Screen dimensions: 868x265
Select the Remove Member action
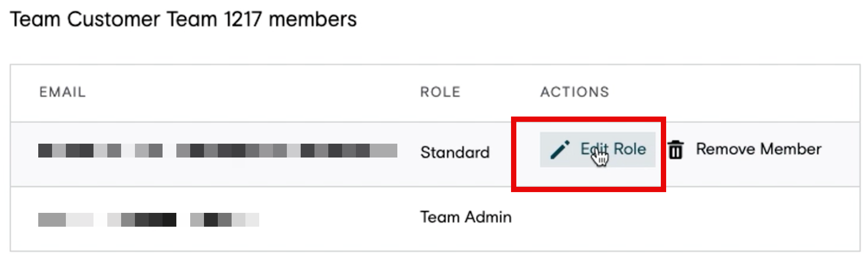click(744, 149)
